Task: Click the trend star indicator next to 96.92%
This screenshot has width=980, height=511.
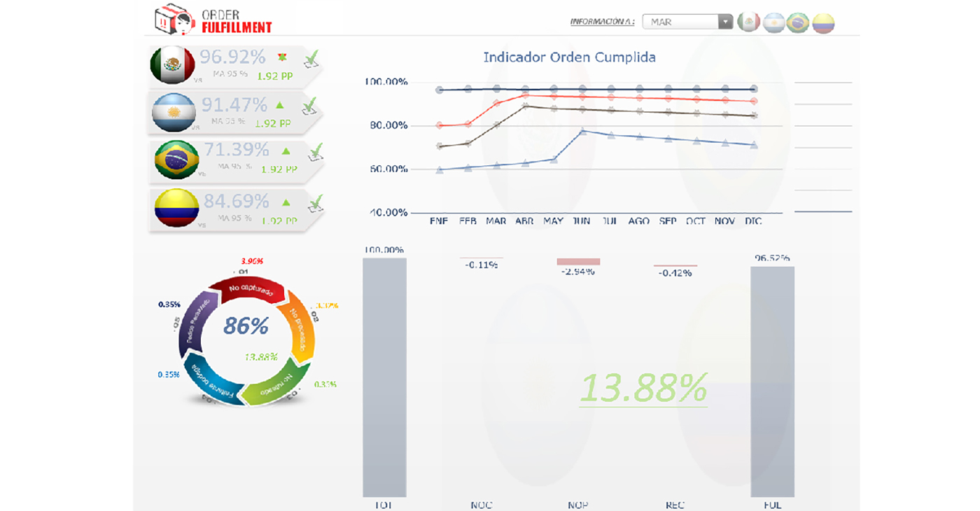Action: coord(283,56)
